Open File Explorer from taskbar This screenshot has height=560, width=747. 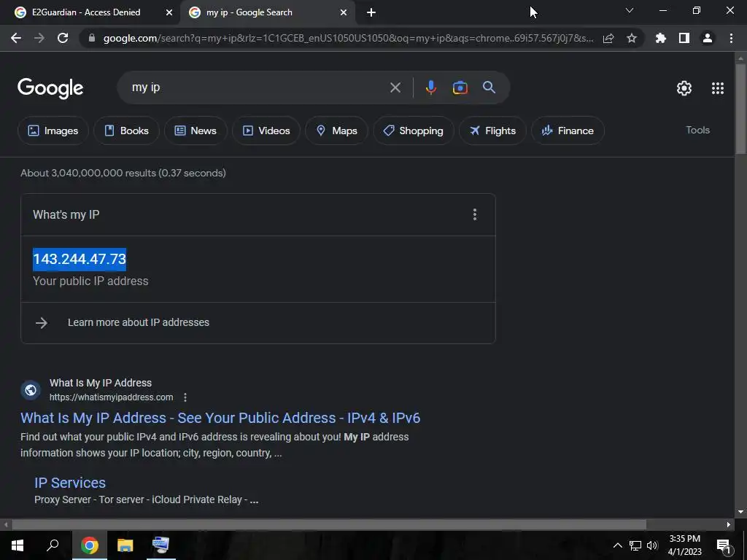(x=125, y=545)
